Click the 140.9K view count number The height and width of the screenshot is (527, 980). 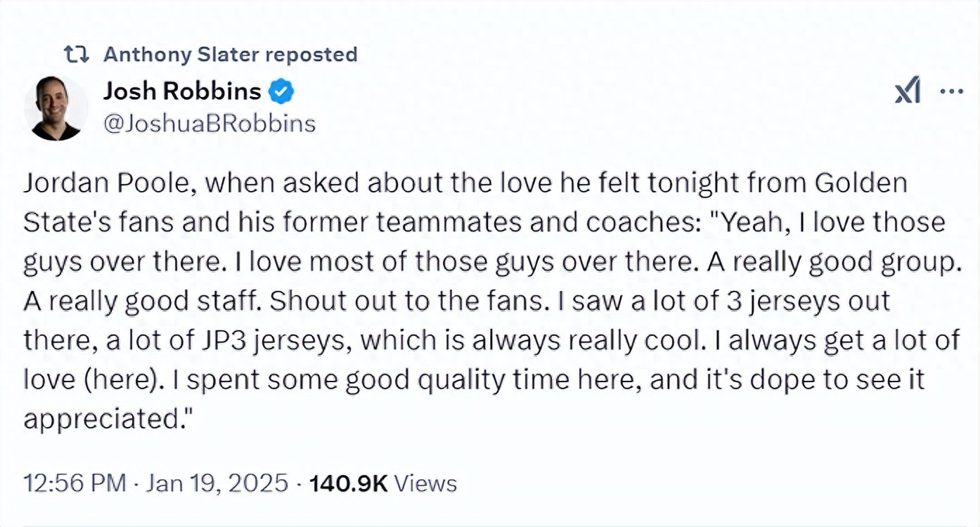point(349,483)
